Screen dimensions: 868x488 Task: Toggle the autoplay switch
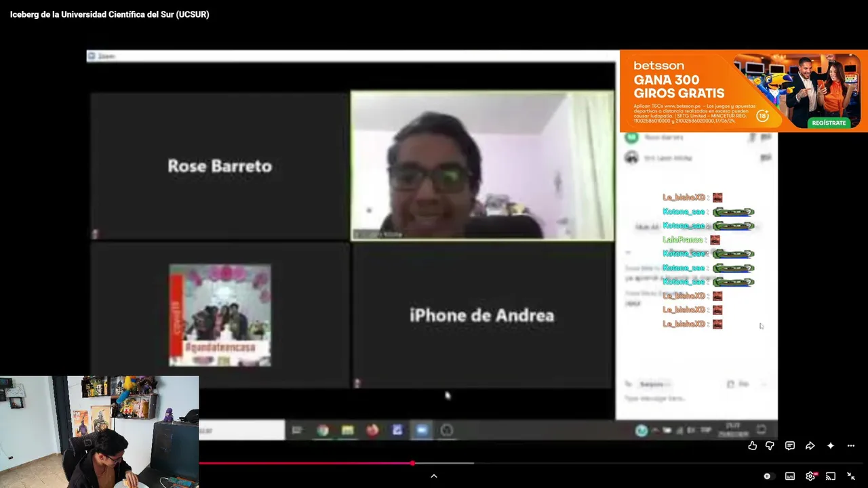point(767,476)
